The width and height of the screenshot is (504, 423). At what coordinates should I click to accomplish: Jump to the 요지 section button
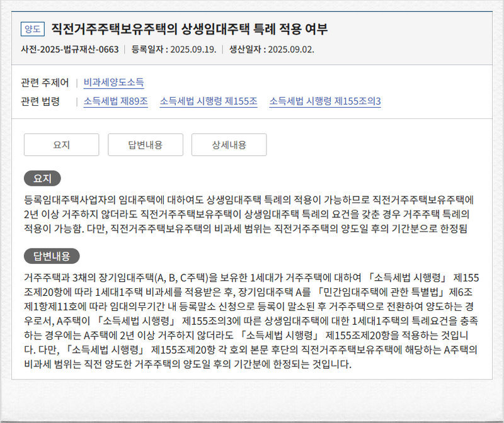[x=61, y=145]
